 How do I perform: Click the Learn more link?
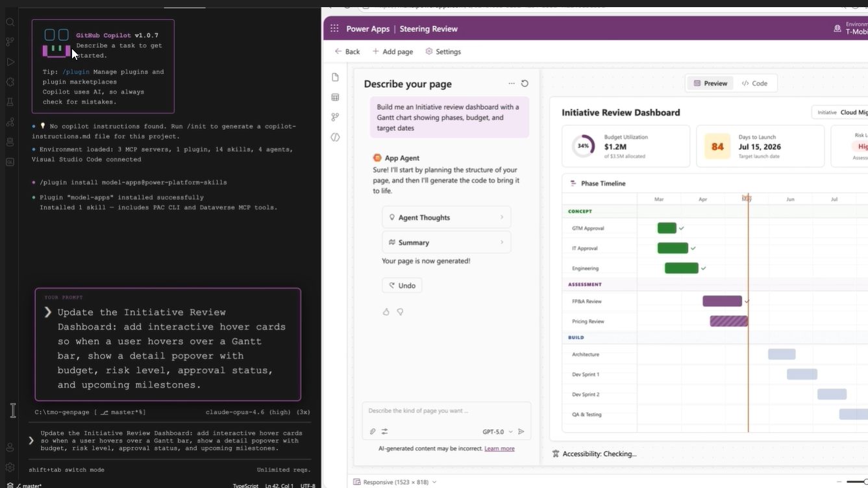pos(499,448)
